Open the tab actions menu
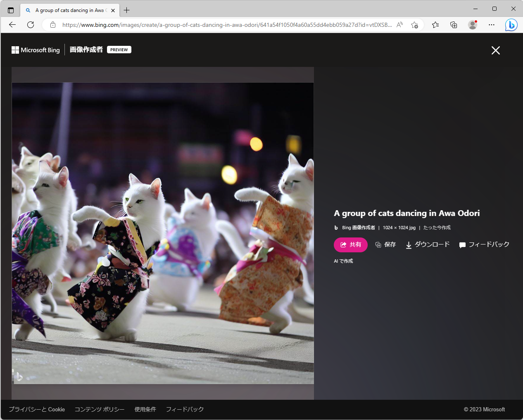The image size is (523, 420). click(x=10, y=10)
